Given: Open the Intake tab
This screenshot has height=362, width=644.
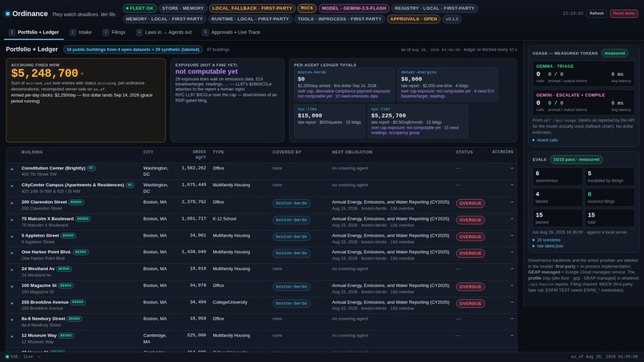Looking at the screenshot, I should click(81, 32).
